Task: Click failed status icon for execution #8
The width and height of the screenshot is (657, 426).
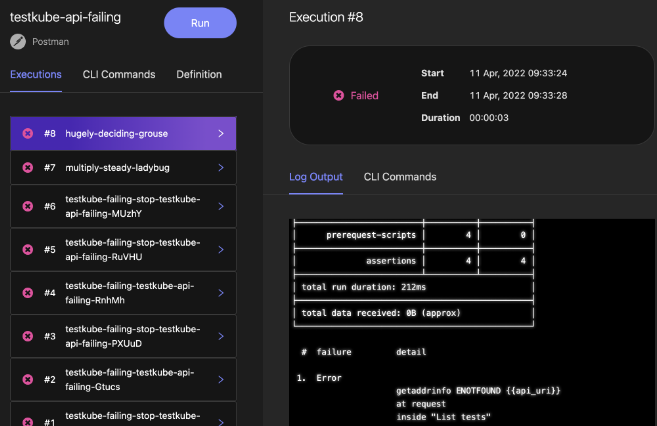Action: coord(28,134)
